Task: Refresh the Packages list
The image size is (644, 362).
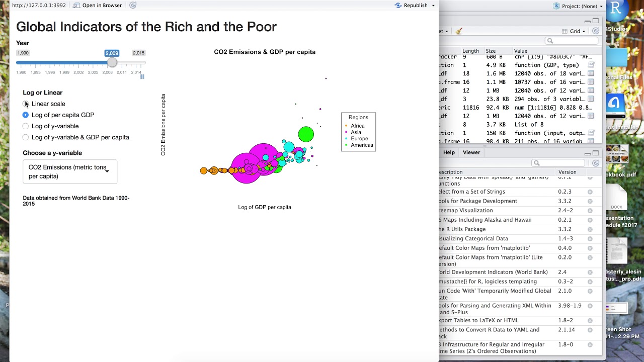Action: pos(596,163)
